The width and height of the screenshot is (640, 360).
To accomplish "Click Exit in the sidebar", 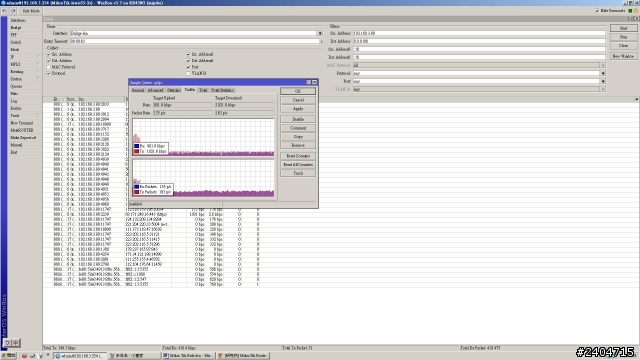I will click(x=14, y=153).
